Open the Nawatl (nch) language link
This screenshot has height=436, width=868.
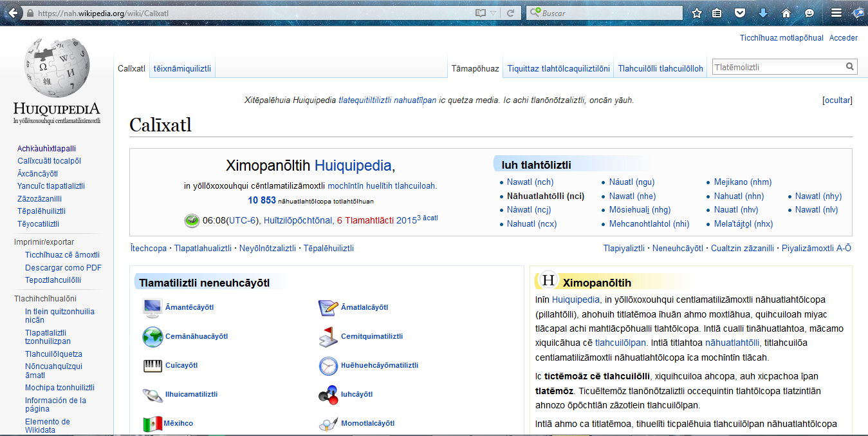pyautogui.click(x=530, y=182)
